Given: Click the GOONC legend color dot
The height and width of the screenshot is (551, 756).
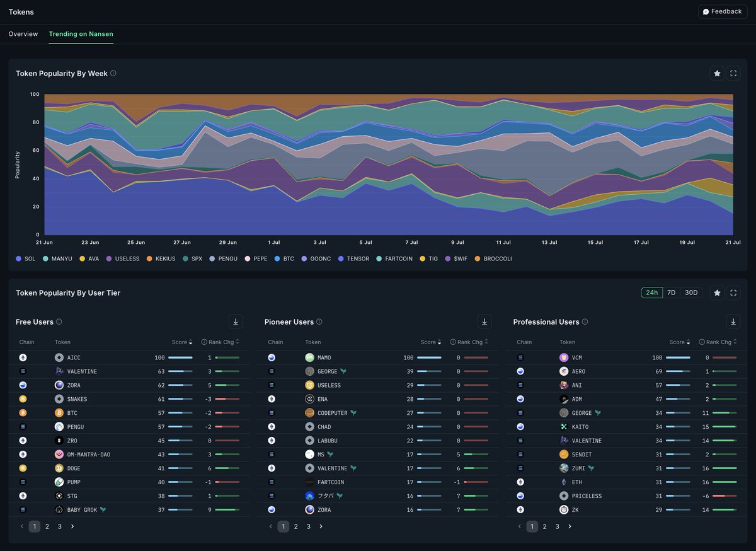Looking at the screenshot, I should click(304, 258).
